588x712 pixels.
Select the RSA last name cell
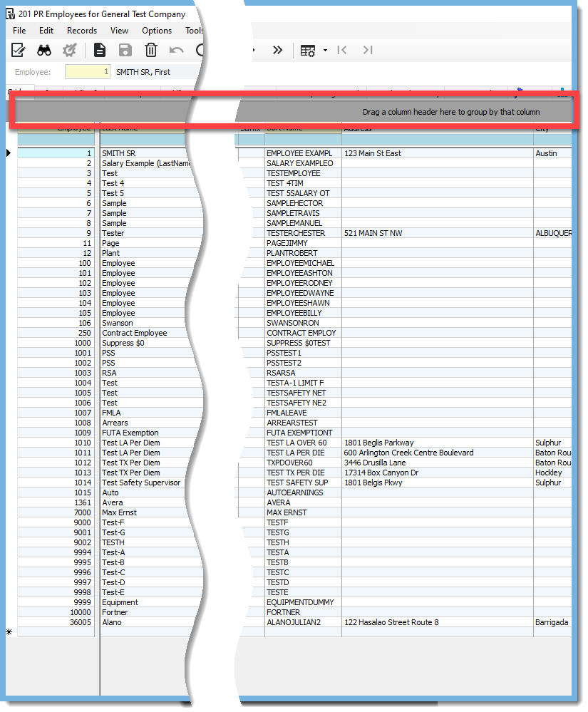click(x=150, y=373)
